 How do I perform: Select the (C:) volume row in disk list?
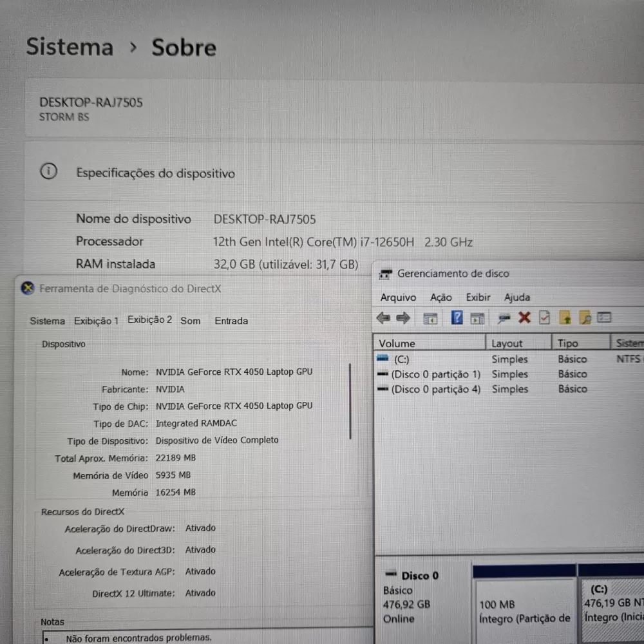[509, 359]
